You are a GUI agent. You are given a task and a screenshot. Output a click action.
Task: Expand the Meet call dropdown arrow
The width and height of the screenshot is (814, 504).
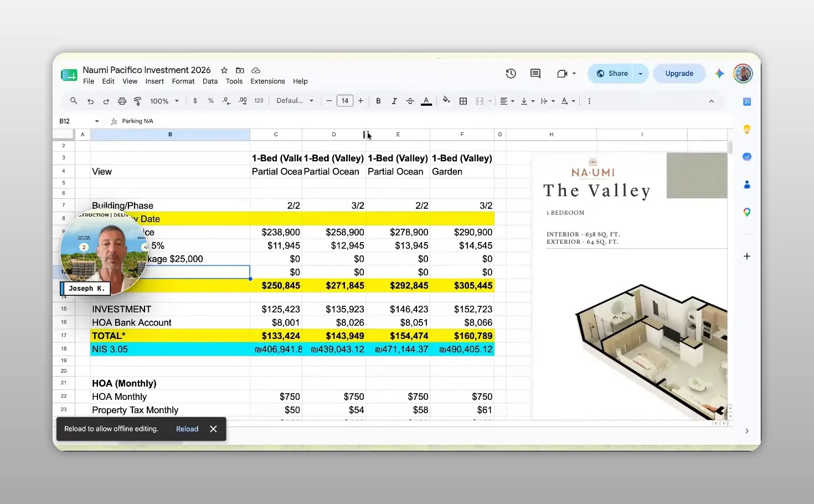(574, 73)
